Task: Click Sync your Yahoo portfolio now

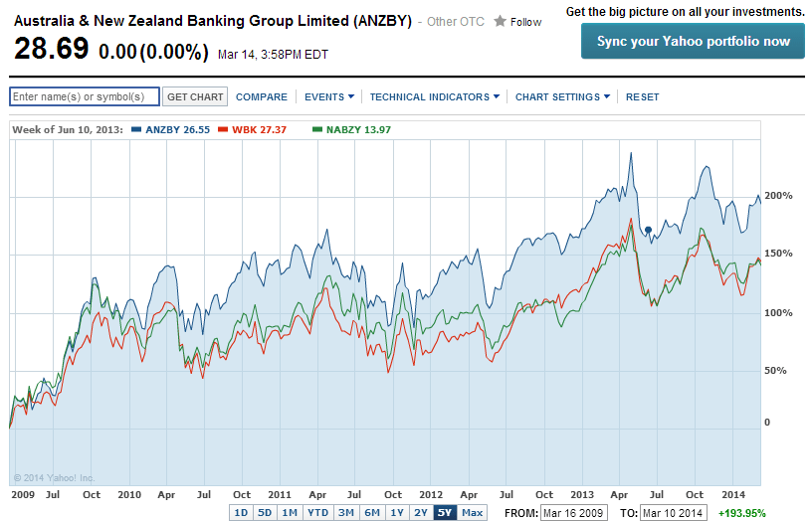Action: (x=693, y=42)
